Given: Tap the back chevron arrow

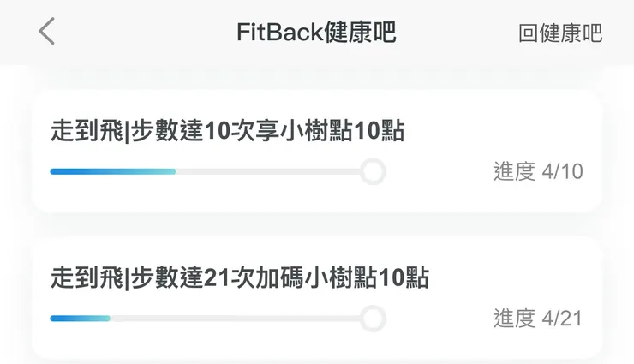Looking at the screenshot, I should pos(47,31).
